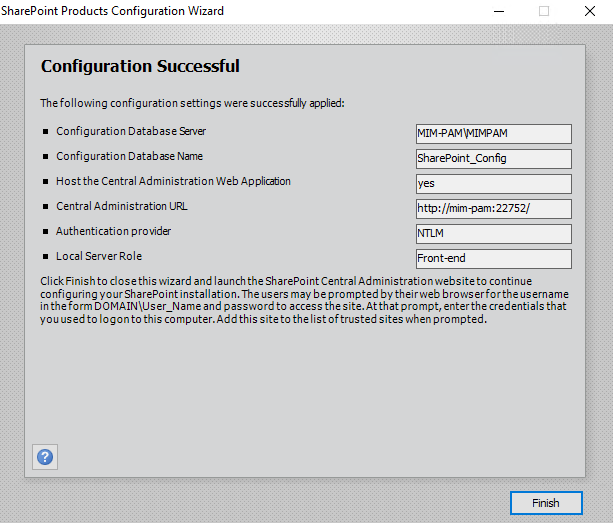Screen dimensions: 613x523
Task: Close the wizard with the title bar X
Action: tap(590, 11)
